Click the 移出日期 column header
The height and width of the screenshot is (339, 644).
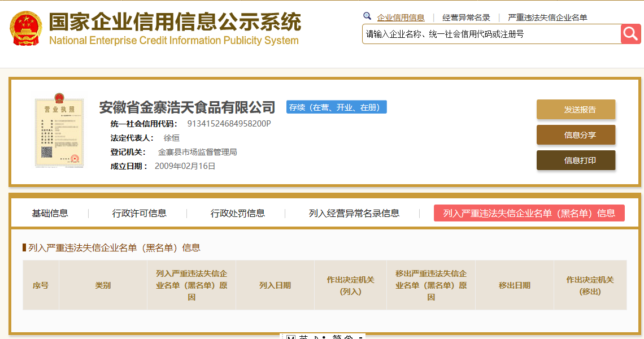515,285
